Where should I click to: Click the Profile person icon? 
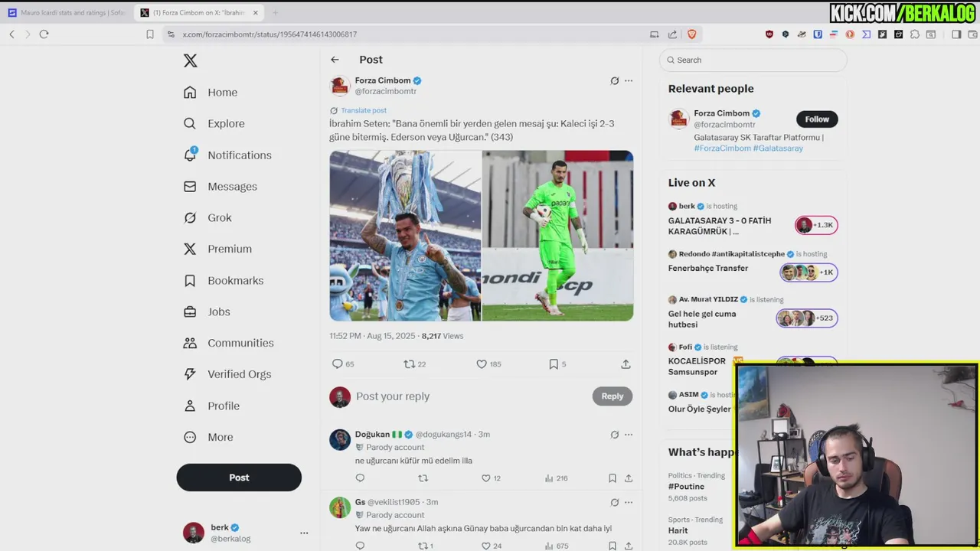pos(190,406)
